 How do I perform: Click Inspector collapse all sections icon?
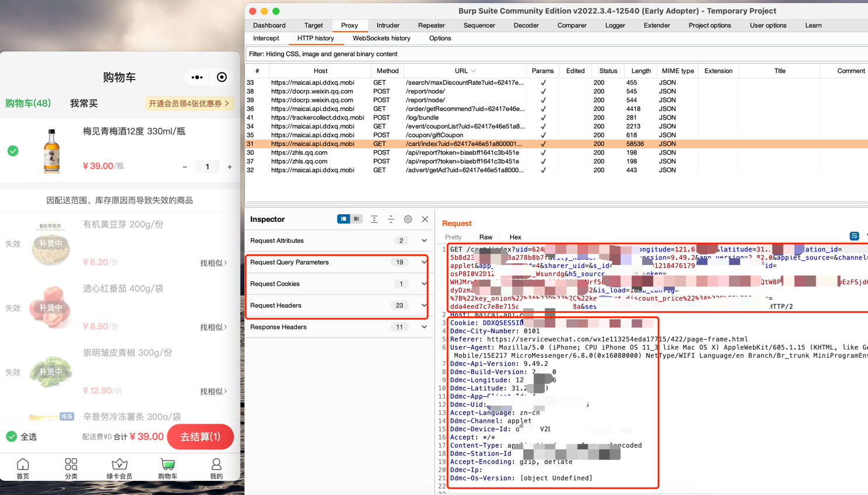click(x=391, y=219)
